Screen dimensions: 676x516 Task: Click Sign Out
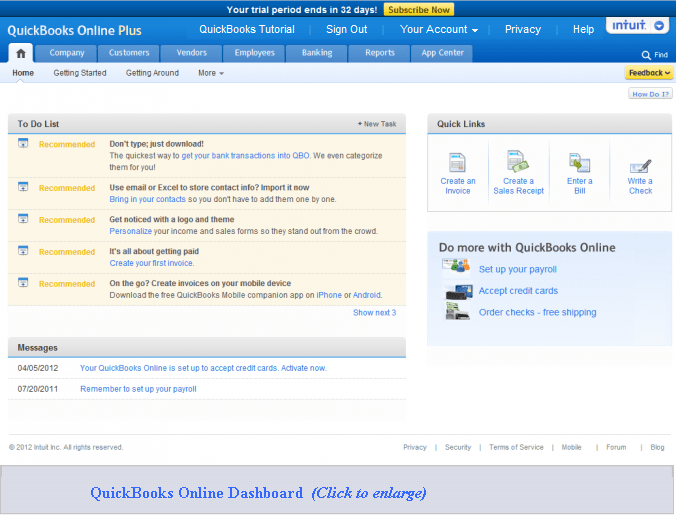347,29
